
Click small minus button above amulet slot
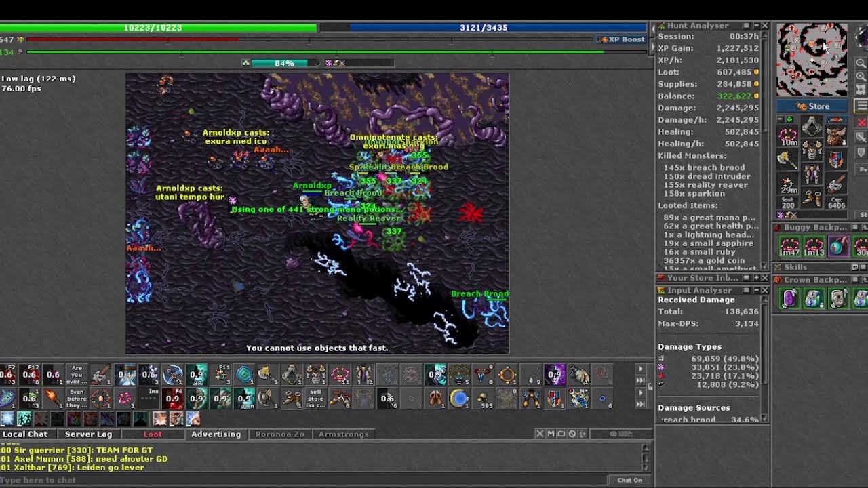(780, 119)
